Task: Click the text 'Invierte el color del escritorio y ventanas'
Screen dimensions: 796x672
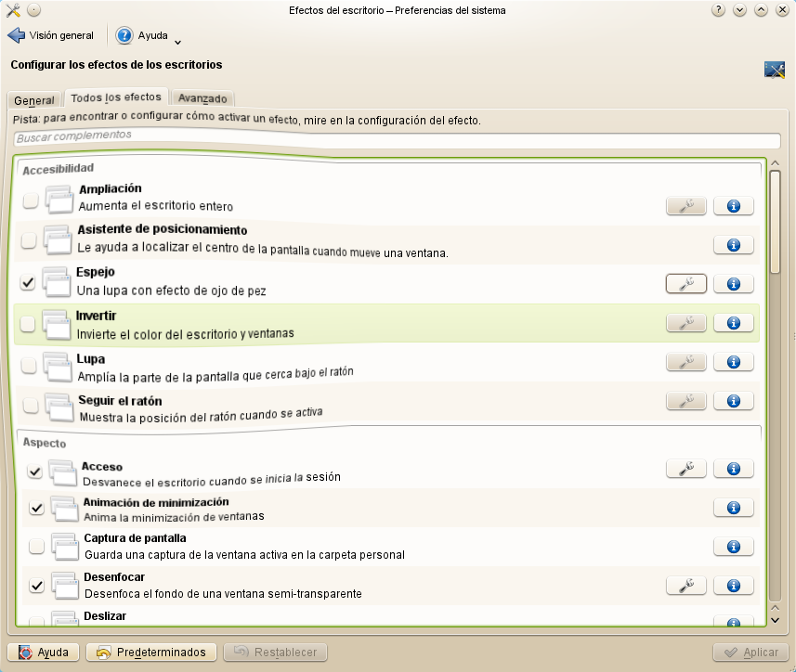Action: click(185, 334)
